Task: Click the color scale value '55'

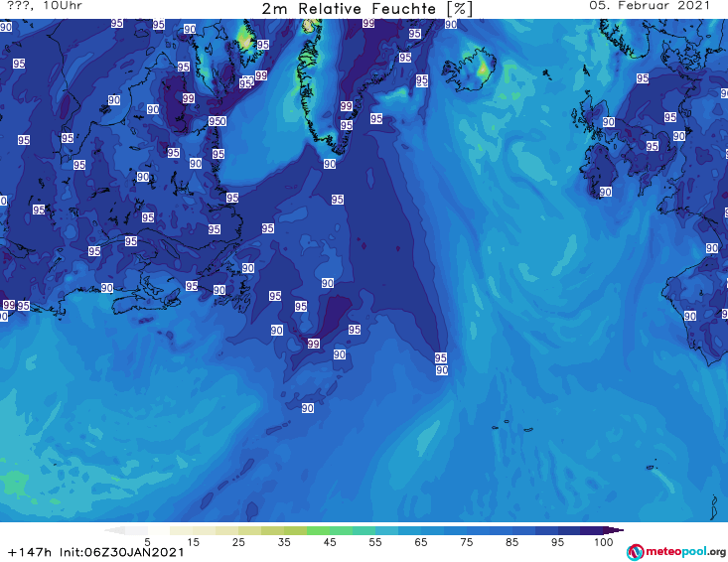Action: 375,542
